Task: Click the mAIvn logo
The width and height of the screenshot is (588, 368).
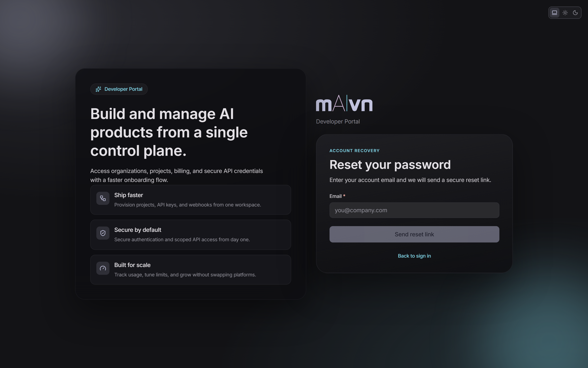Action: pos(344,103)
